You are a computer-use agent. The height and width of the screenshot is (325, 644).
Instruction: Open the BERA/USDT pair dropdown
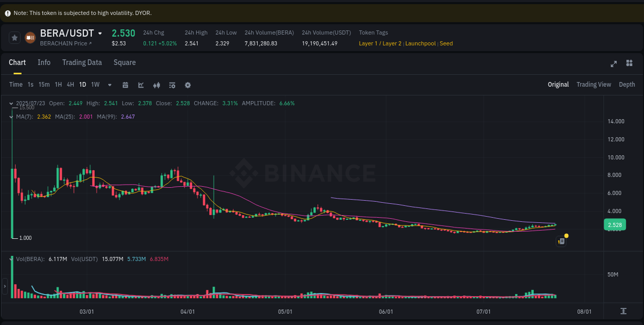point(101,32)
